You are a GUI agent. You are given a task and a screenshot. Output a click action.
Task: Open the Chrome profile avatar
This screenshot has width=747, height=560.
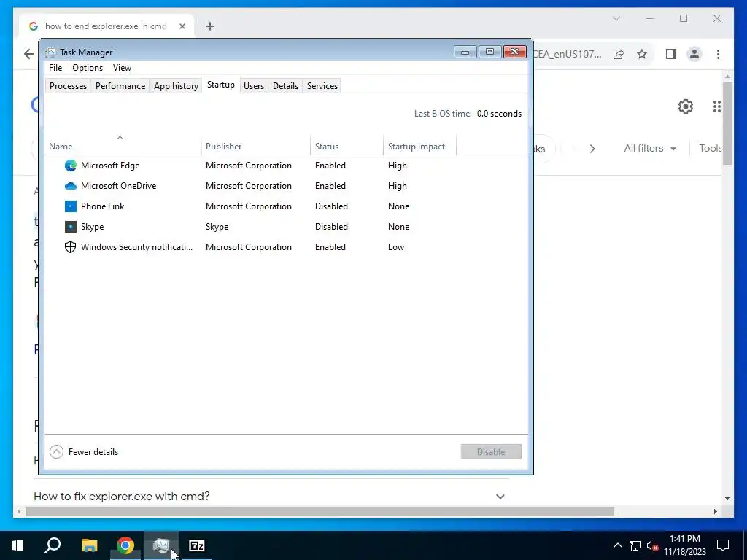pyautogui.click(x=694, y=54)
